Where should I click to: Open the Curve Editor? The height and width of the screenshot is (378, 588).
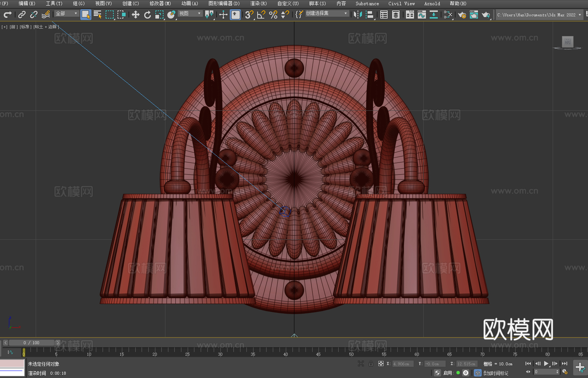pos(421,14)
